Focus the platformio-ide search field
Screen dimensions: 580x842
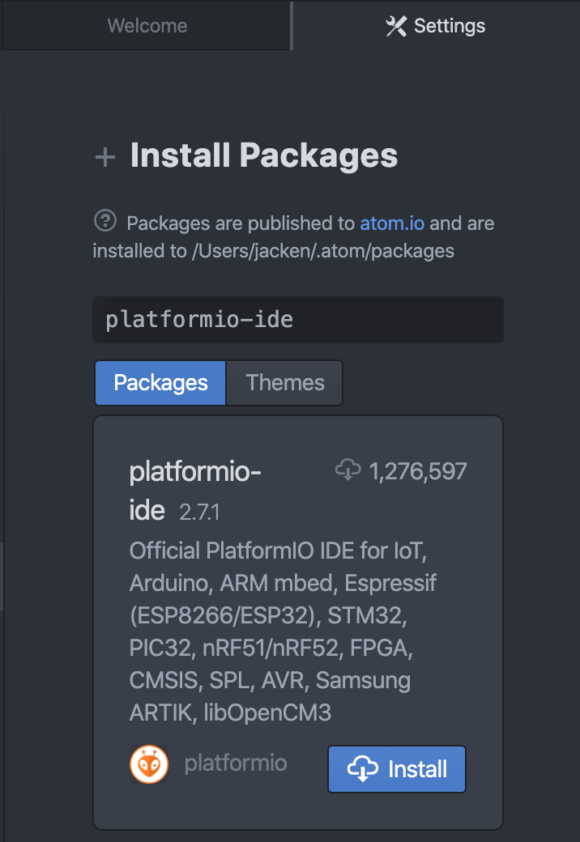pos(298,320)
